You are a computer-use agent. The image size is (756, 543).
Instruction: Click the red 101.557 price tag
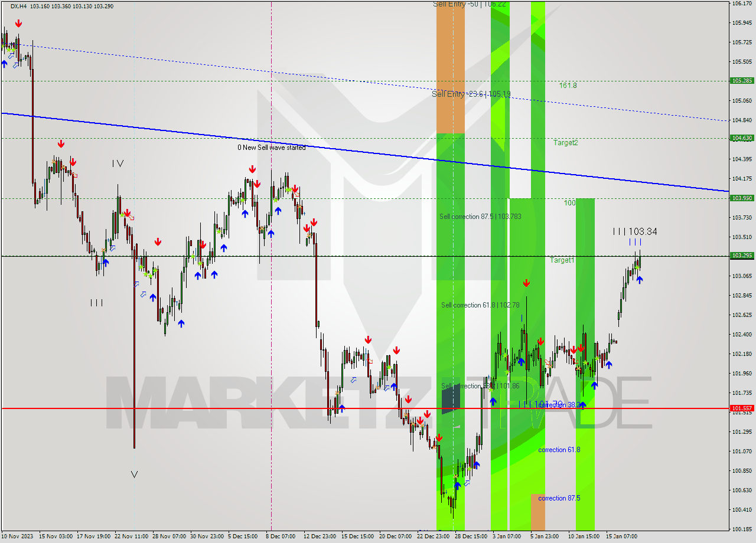(x=742, y=408)
